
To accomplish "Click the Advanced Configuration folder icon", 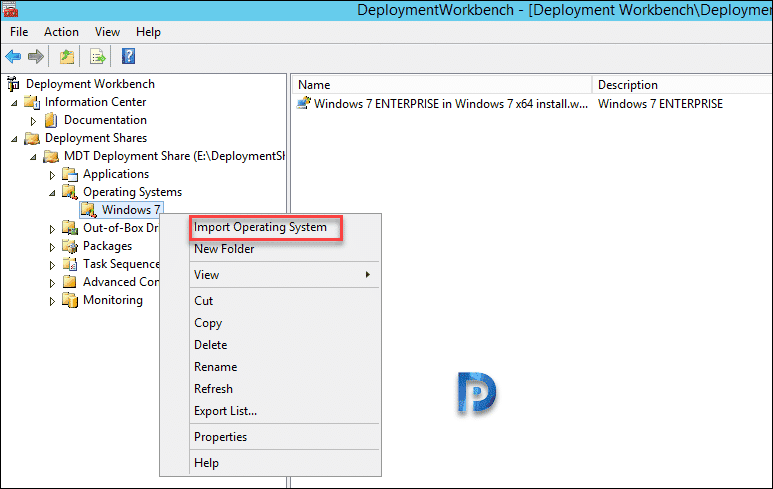I will click(70, 282).
